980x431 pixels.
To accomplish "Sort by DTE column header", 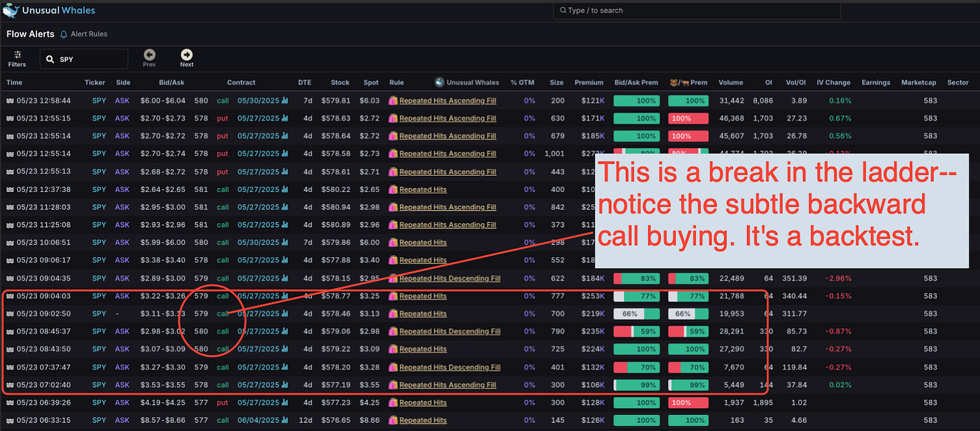I will 305,82.
